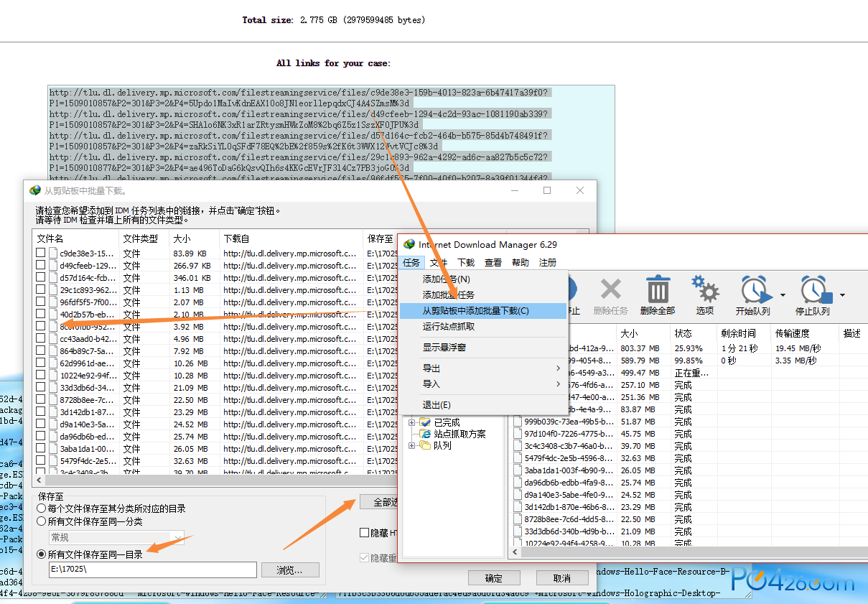Open the 下载 menu in IDM

[466, 263]
